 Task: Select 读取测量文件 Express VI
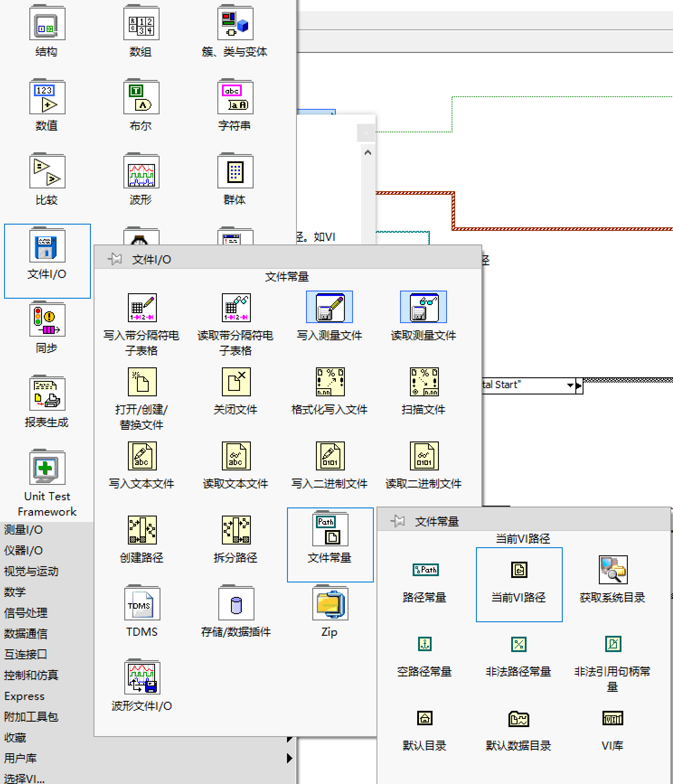(x=424, y=307)
